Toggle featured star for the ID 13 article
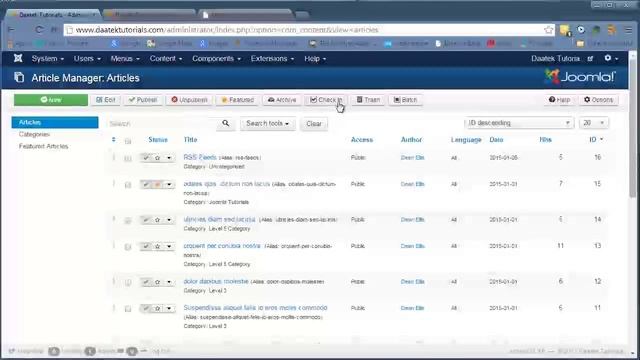This screenshot has height=360, width=640. [x=158, y=247]
